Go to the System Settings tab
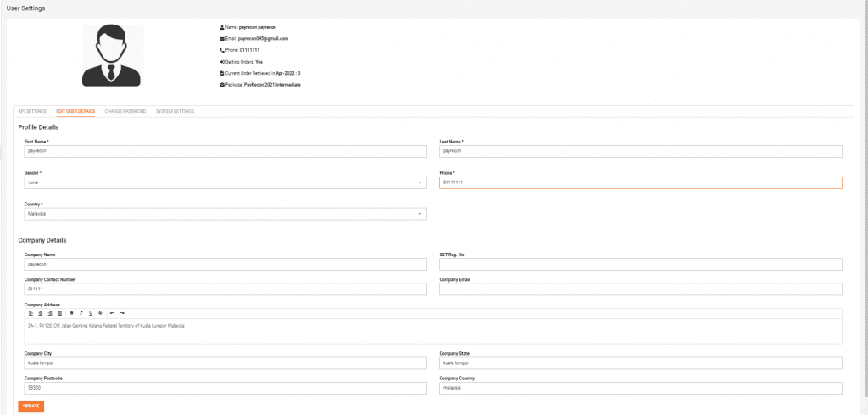This screenshot has height=415, width=868. click(x=175, y=111)
